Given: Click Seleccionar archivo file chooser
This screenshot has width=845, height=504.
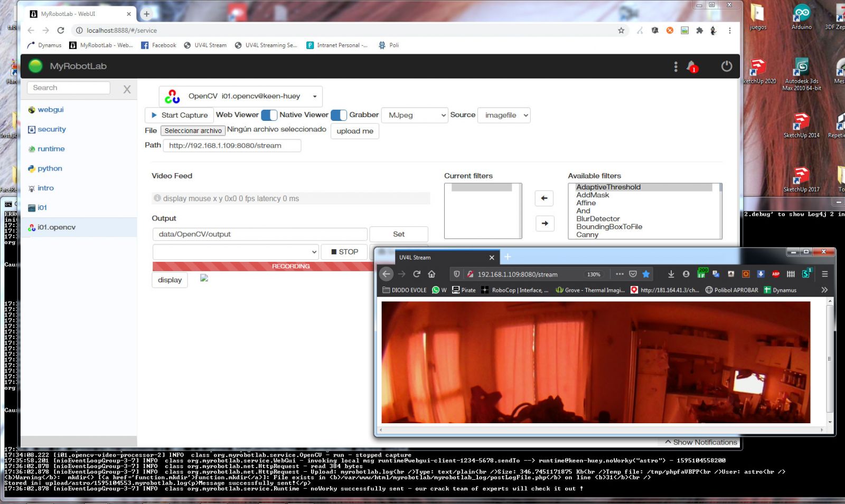Looking at the screenshot, I should 193,131.
